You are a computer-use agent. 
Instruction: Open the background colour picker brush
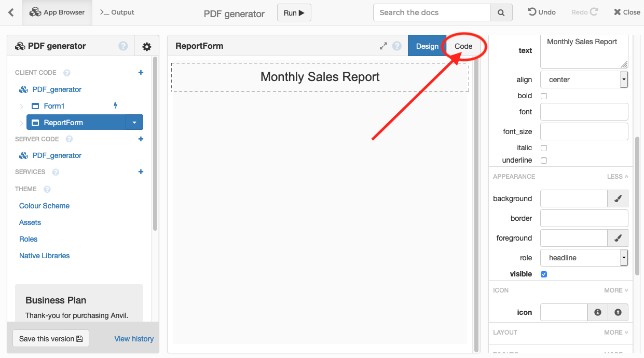pos(618,198)
